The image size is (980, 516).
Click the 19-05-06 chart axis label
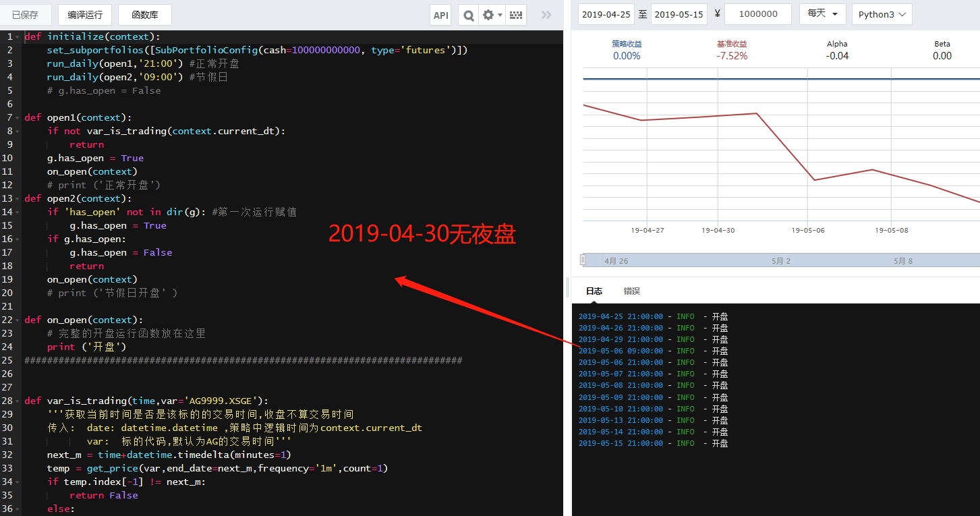[808, 230]
